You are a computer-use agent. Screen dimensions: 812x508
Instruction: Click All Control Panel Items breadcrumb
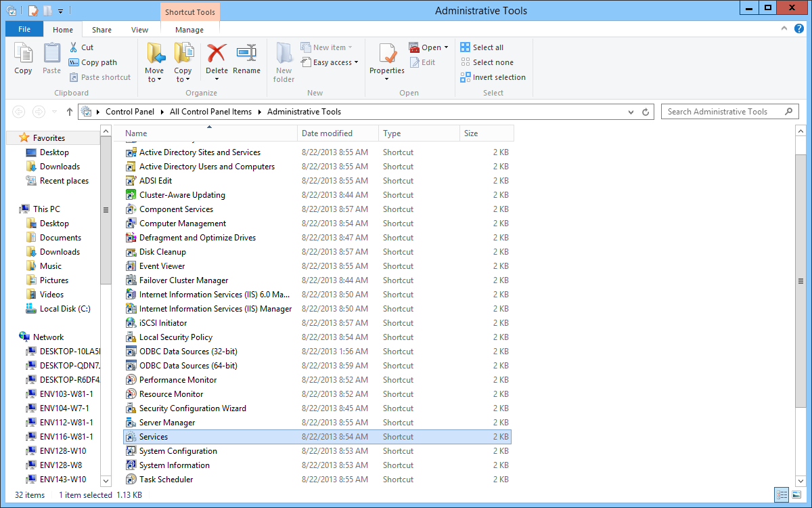[x=210, y=112]
